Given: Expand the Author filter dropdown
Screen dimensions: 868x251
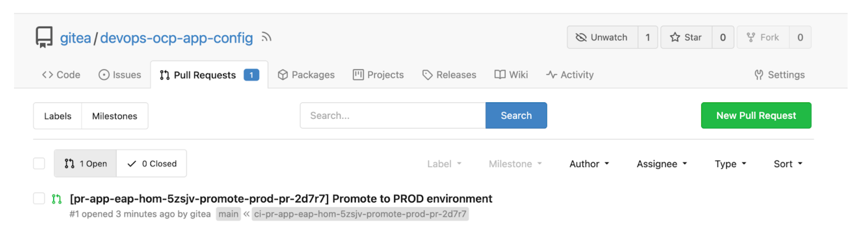Looking at the screenshot, I should [x=589, y=164].
